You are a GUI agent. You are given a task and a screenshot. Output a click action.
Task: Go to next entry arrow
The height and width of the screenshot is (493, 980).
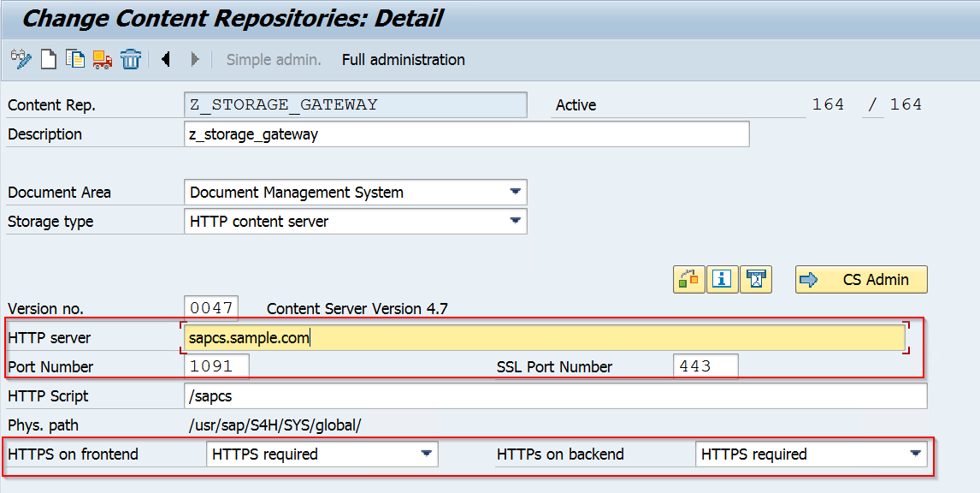[194, 59]
